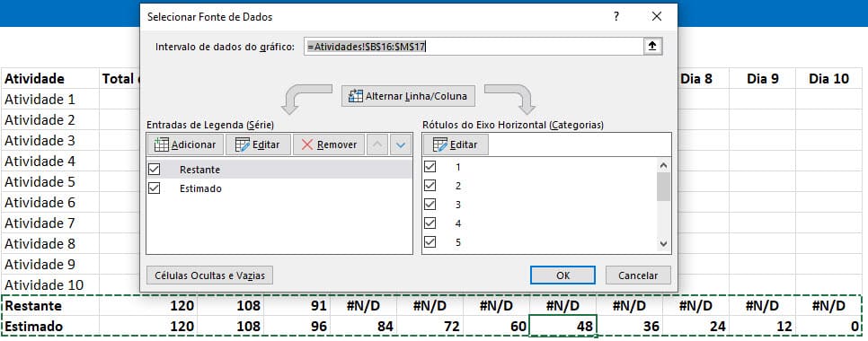Select Atividade 10 cell in spreadsheet
868x341 pixels.
[49, 284]
